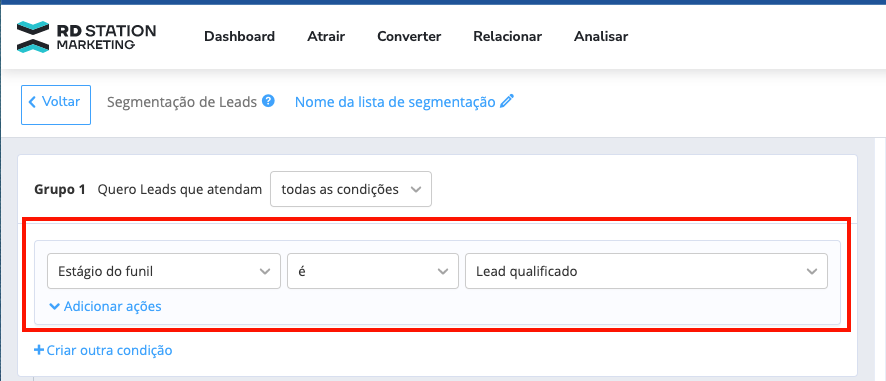This screenshot has height=381, width=886.
Task: Open the 'todas as condições' dropdown
Action: click(351, 189)
